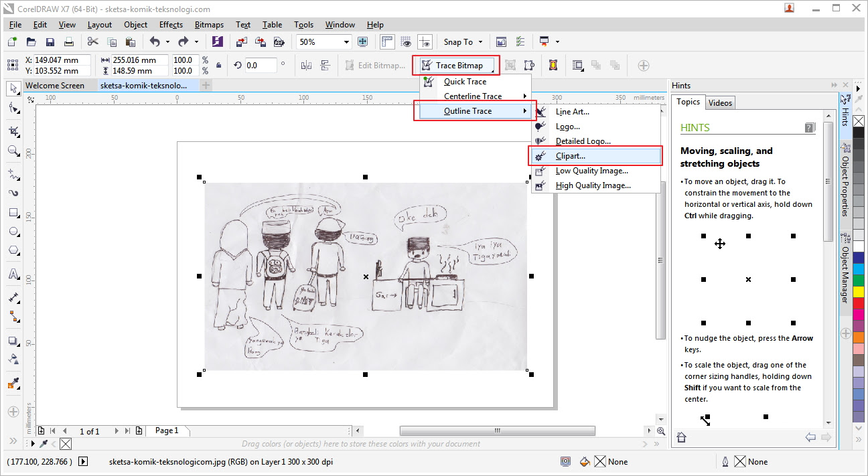Select the Drop Shadow tool
Image resolution: width=868 pixels, height=476 pixels.
(13, 341)
